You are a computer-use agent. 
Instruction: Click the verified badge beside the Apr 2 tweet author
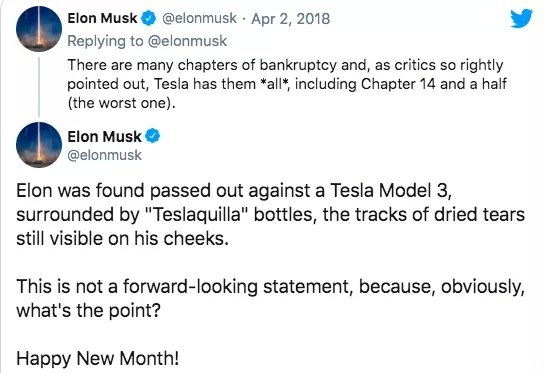click(x=148, y=18)
